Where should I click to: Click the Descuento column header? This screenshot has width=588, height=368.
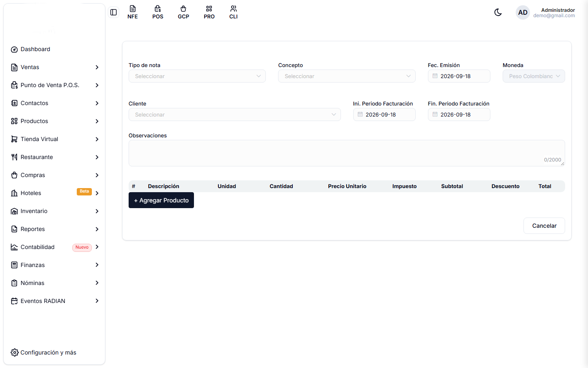[x=506, y=186]
